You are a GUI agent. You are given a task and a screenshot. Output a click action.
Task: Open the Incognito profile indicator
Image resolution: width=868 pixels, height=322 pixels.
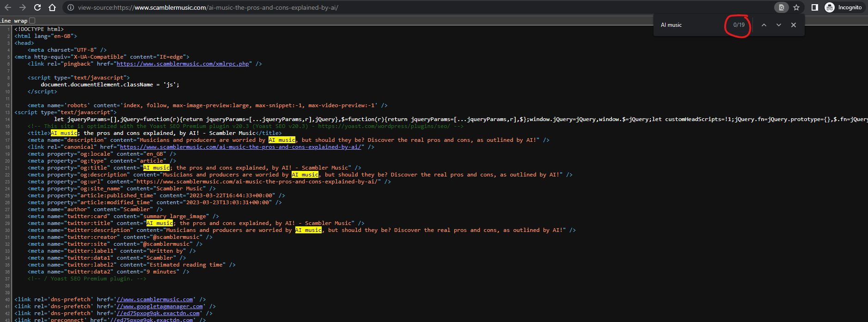point(844,7)
